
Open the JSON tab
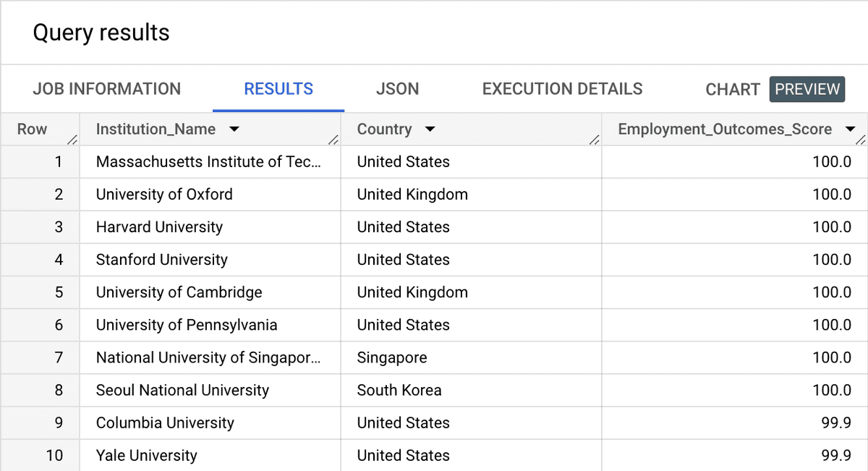click(397, 89)
